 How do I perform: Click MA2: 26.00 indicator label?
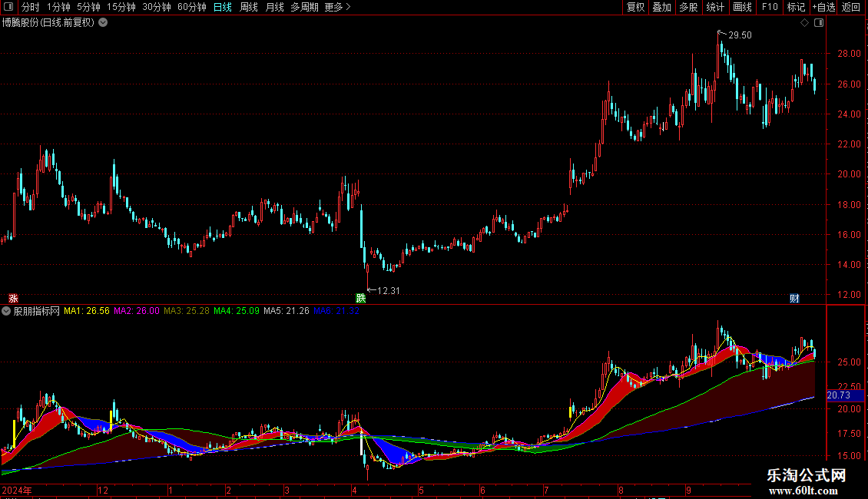136,311
